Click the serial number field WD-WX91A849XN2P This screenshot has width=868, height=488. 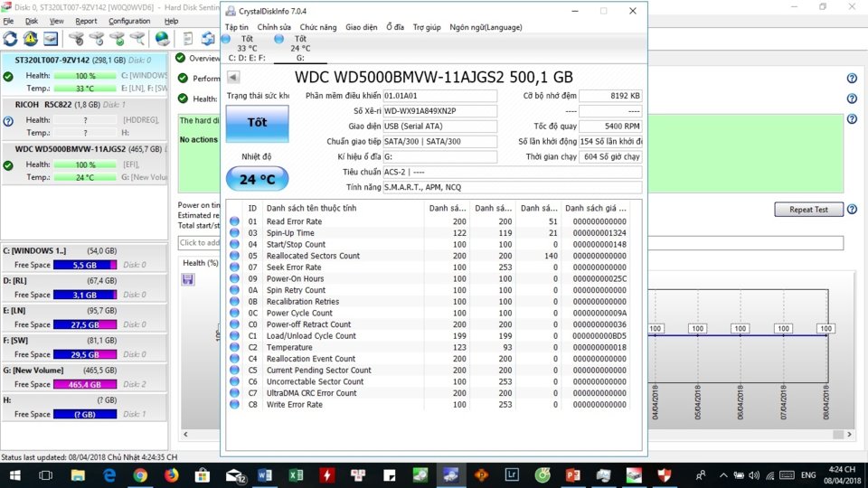pos(439,111)
